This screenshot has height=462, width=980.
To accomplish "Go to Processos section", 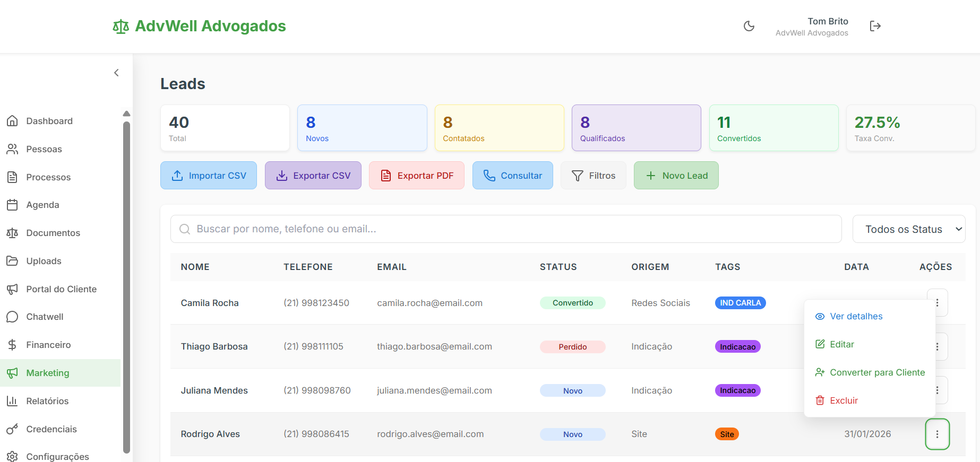I will click(61, 177).
